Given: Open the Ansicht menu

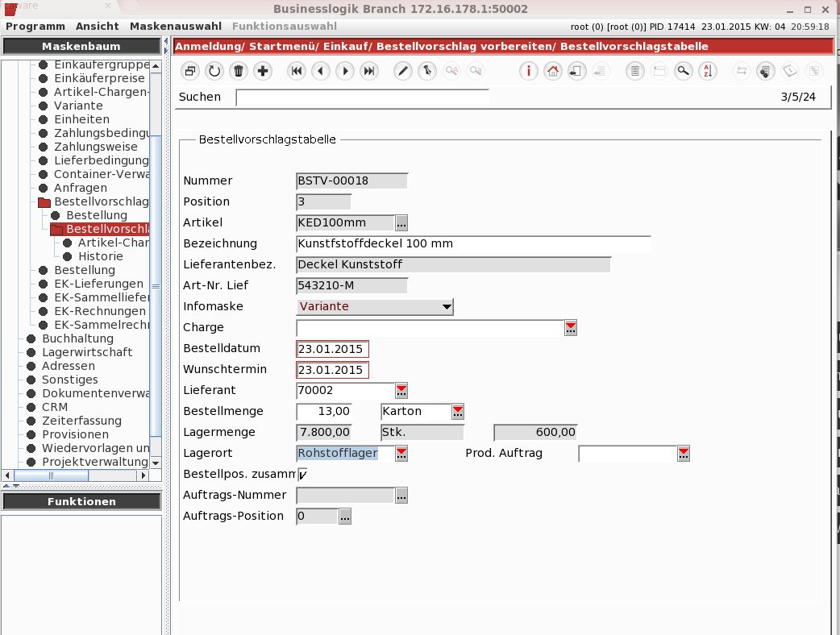Looking at the screenshot, I should click(x=97, y=27).
